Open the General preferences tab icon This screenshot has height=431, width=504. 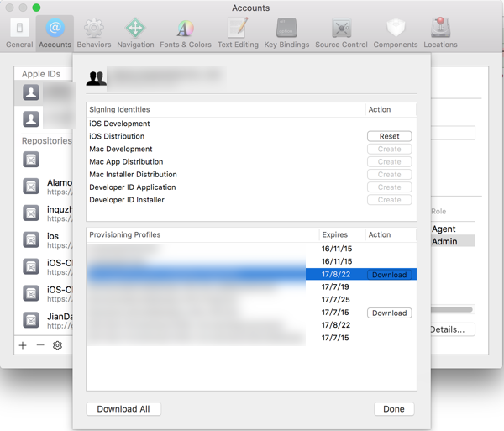coord(19,28)
